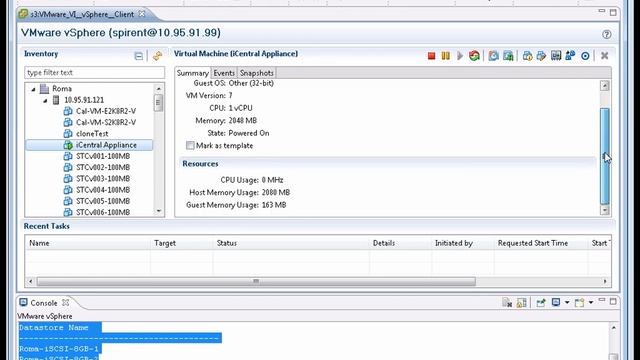Click the Inventory filter text field
The image size is (640, 360).
[x=94, y=73]
